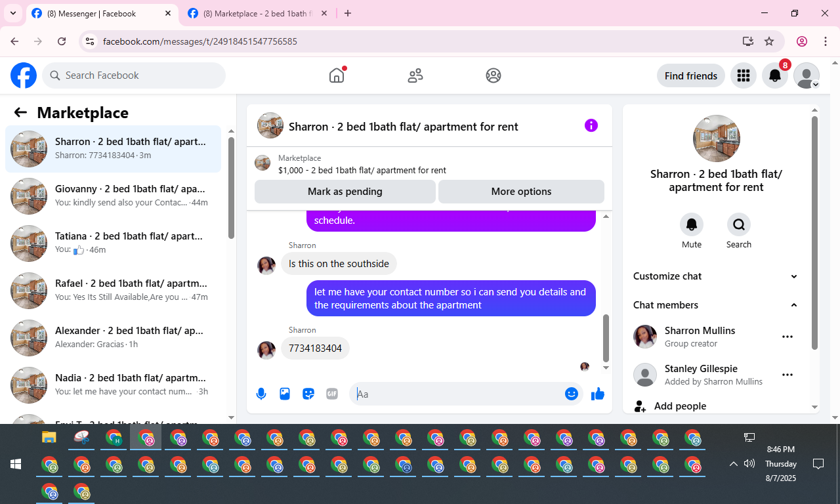Reload the page with the refresh icon
840x504 pixels.
pos(62,41)
